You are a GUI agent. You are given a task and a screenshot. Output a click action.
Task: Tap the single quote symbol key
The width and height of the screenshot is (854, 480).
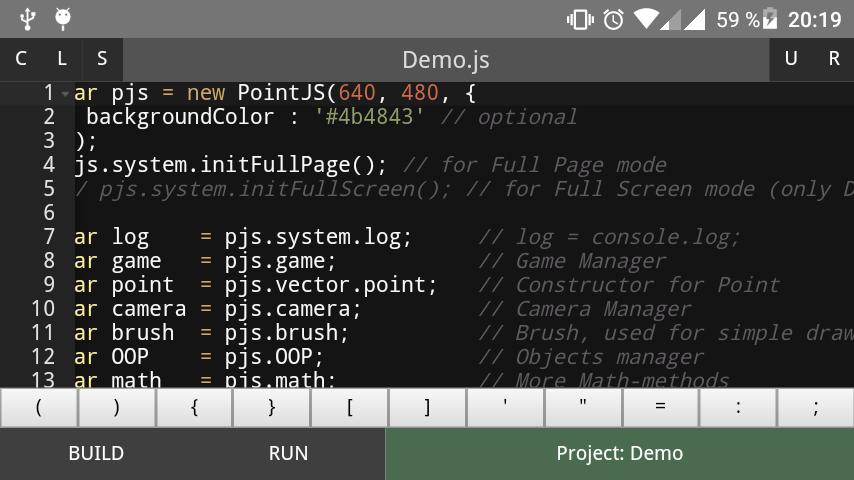[505, 408]
